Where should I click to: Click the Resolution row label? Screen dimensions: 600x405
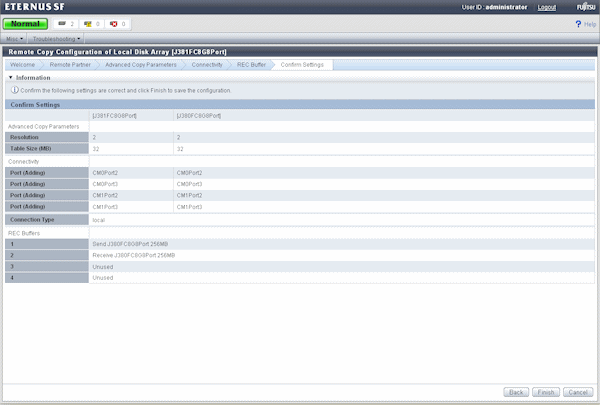[x=47, y=137]
